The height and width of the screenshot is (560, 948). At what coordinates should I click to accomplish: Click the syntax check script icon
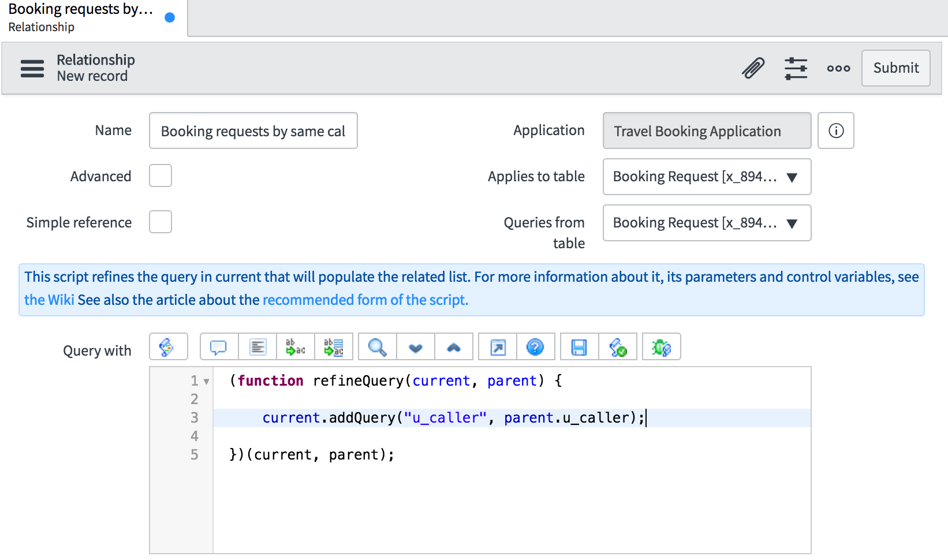click(x=618, y=346)
